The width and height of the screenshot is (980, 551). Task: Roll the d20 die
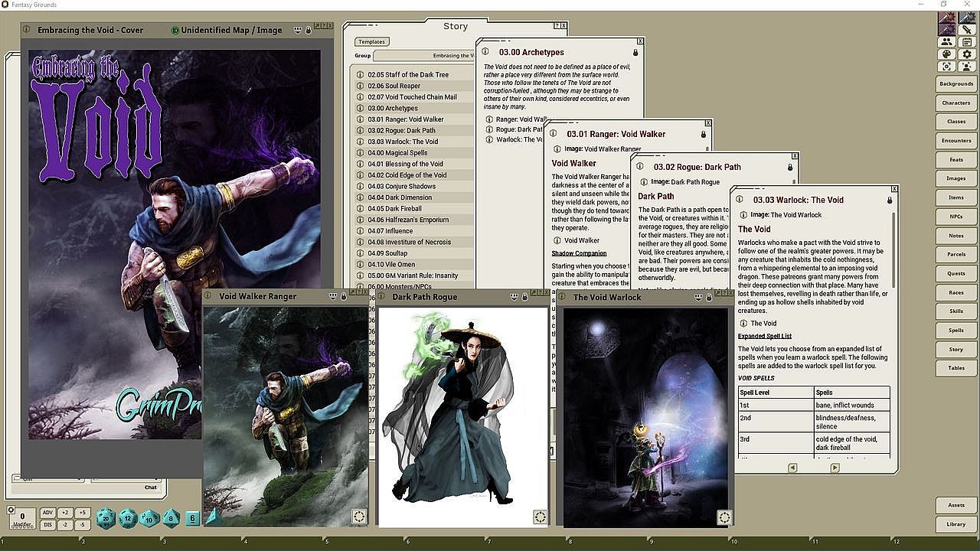pyautogui.click(x=106, y=519)
